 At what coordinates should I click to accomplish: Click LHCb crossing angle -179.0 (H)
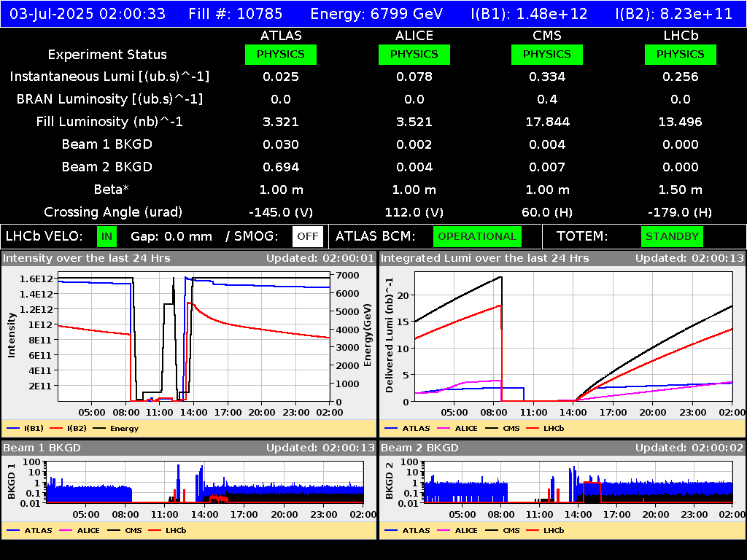tap(681, 212)
